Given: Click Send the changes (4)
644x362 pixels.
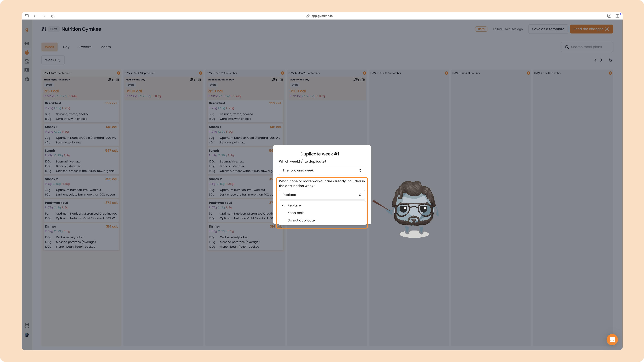Looking at the screenshot, I should coord(591,29).
